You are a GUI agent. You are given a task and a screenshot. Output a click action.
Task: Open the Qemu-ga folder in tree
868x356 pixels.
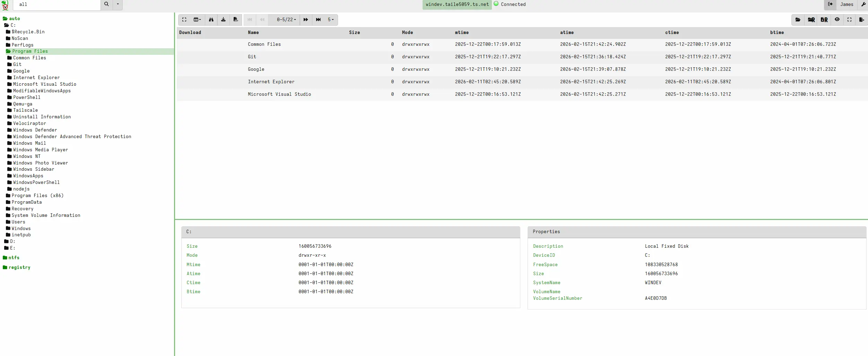coord(20,104)
